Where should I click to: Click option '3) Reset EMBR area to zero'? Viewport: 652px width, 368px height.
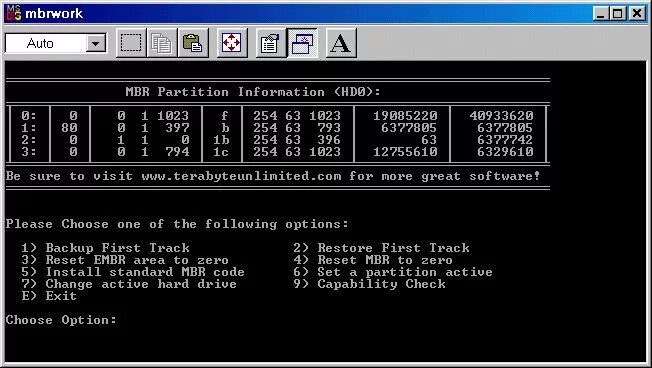[125, 260]
